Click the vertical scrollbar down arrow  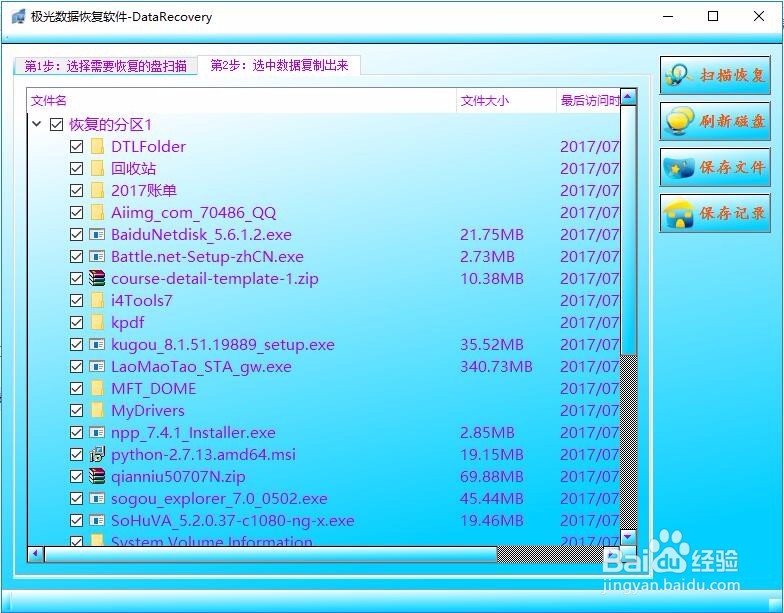click(x=628, y=538)
